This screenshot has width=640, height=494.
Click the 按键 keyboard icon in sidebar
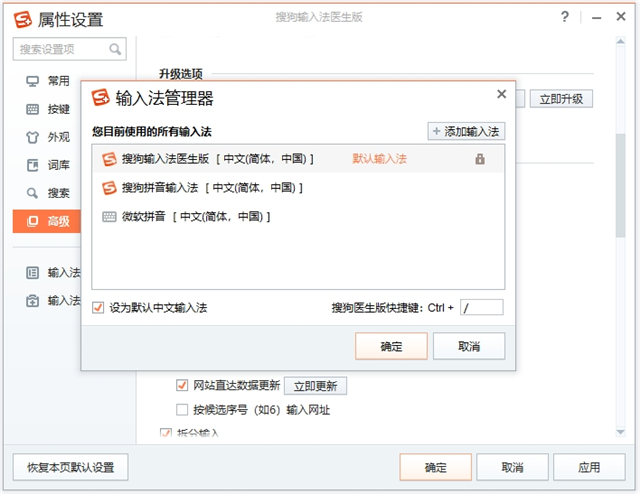click(x=33, y=109)
